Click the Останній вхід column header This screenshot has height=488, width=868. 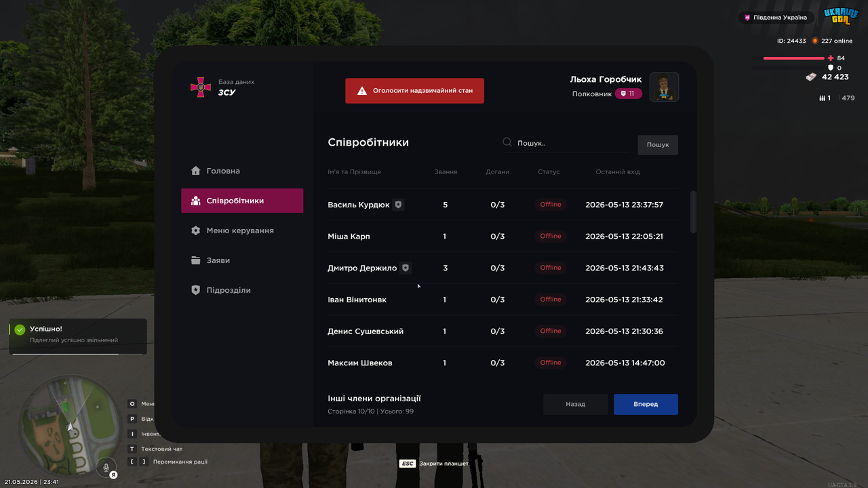pyautogui.click(x=618, y=172)
